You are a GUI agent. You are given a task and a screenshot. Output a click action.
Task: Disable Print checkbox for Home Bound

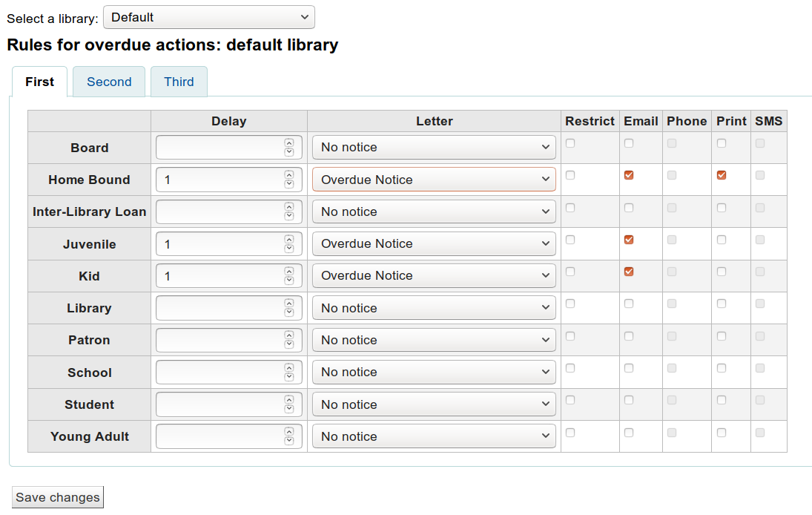(722, 175)
